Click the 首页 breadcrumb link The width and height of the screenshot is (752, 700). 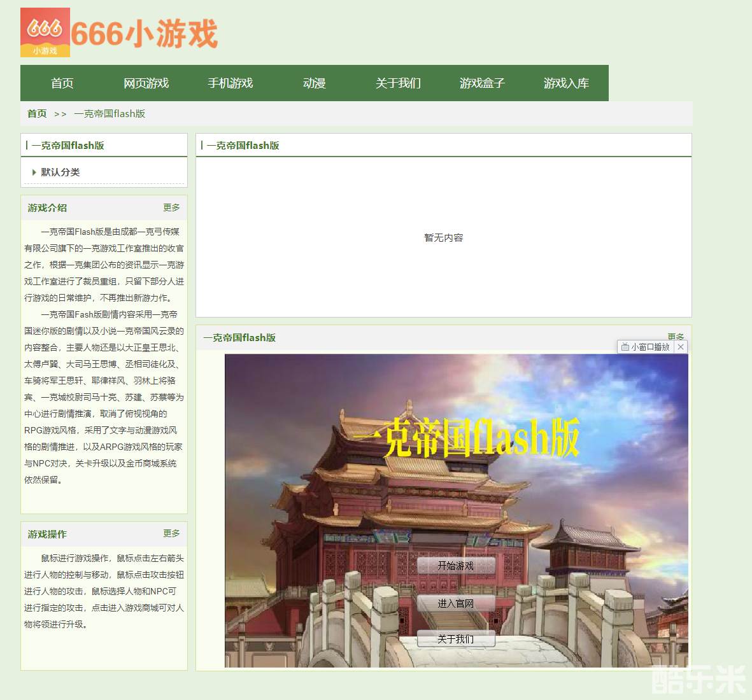point(37,114)
